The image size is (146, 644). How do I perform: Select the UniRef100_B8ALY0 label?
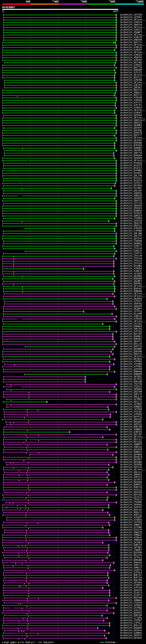(131, 512)
